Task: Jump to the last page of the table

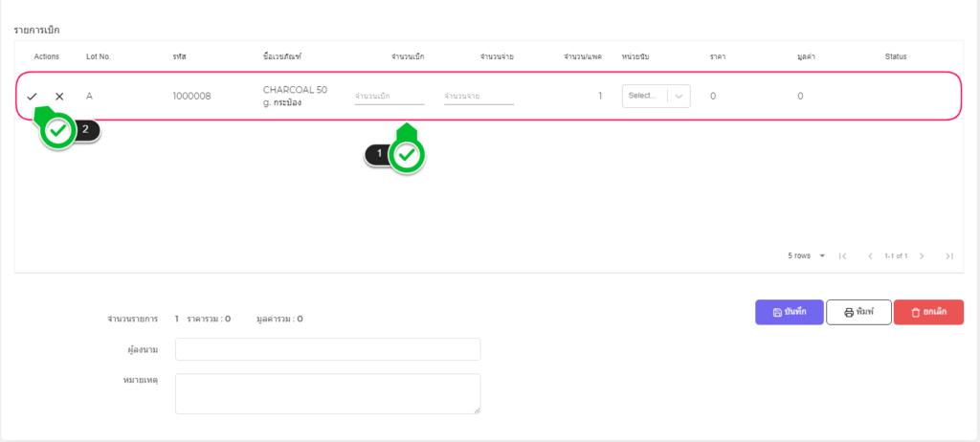Action: click(x=948, y=256)
